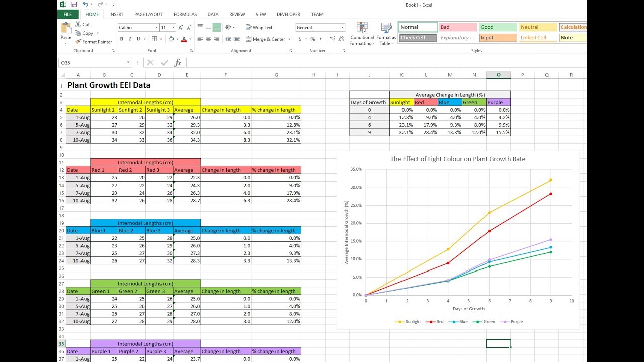Select Middle Align icon
The width and height of the screenshot is (644, 362).
point(208,27)
